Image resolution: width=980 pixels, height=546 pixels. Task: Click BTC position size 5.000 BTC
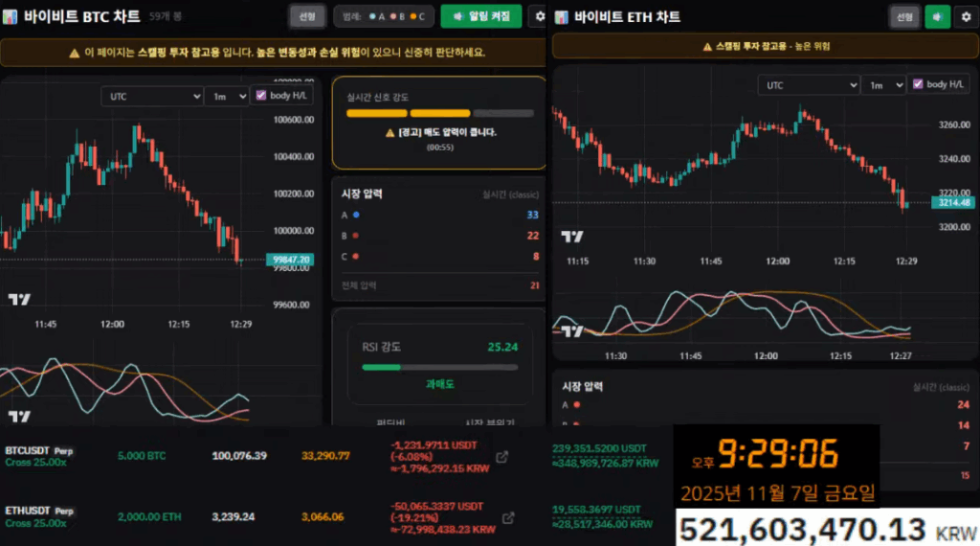click(142, 456)
